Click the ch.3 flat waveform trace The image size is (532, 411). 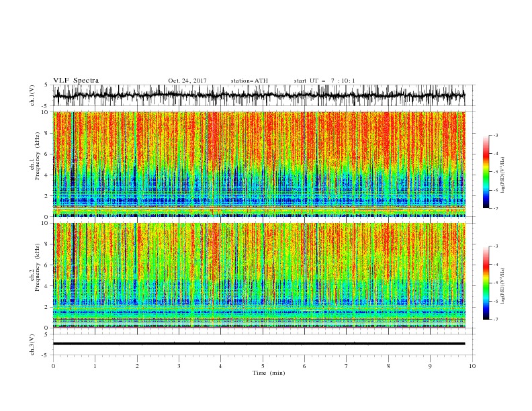click(x=259, y=344)
